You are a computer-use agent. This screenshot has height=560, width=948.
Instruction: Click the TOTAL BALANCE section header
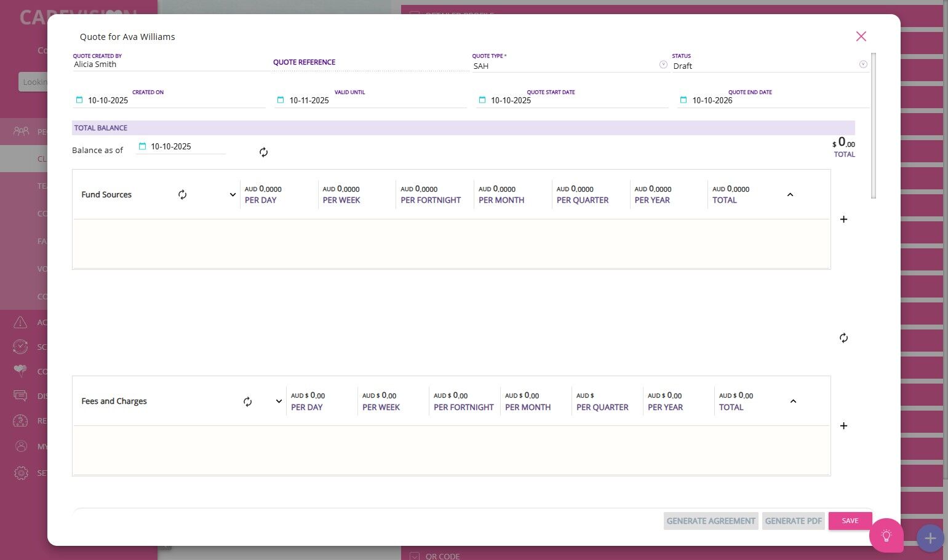463,128
